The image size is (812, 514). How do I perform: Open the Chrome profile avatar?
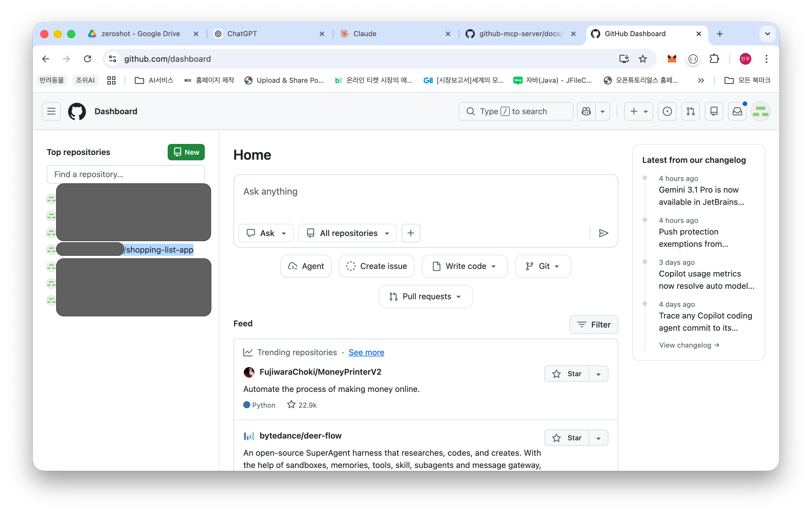click(x=745, y=59)
